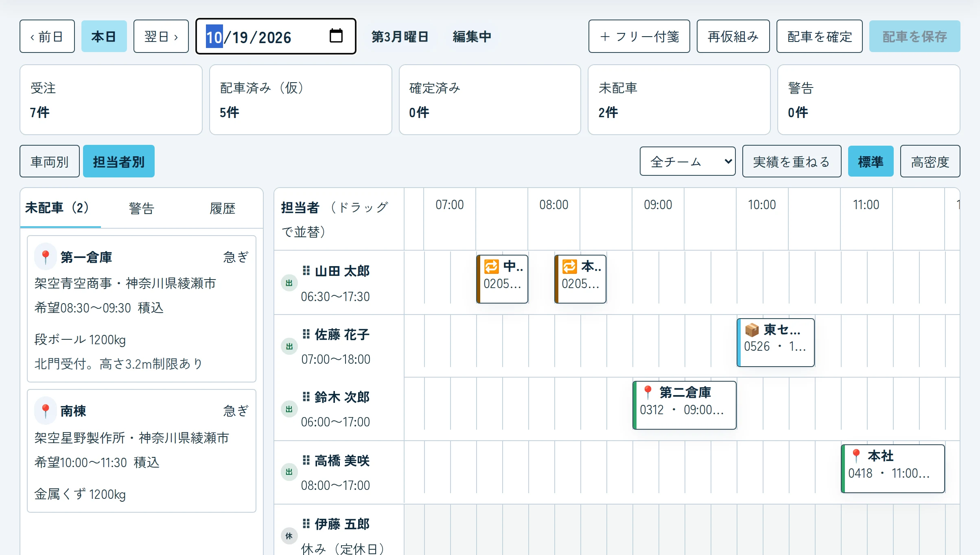980x555 pixels.
Task: Go to previous day with 前日
Action: point(47,36)
